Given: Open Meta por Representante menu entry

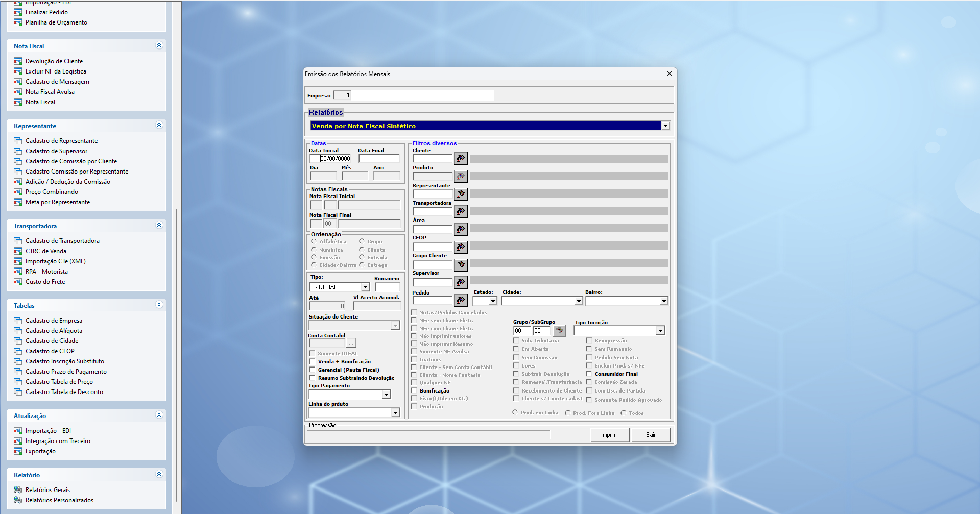Looking at the screenshot, I should [58, 202].
